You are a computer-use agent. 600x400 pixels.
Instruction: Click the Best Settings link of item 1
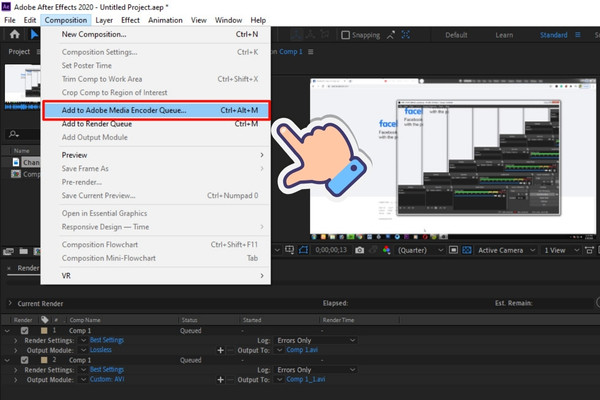coord(107,340)
